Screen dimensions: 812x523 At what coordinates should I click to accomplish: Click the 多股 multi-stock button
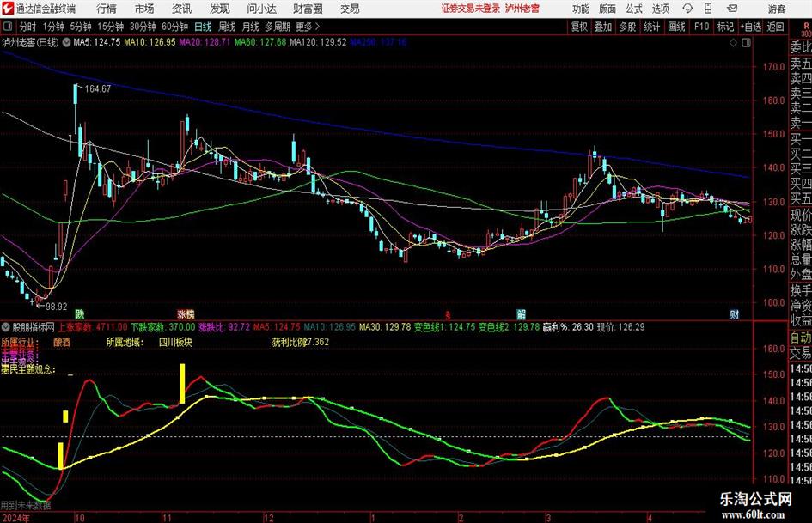(627, 27)
